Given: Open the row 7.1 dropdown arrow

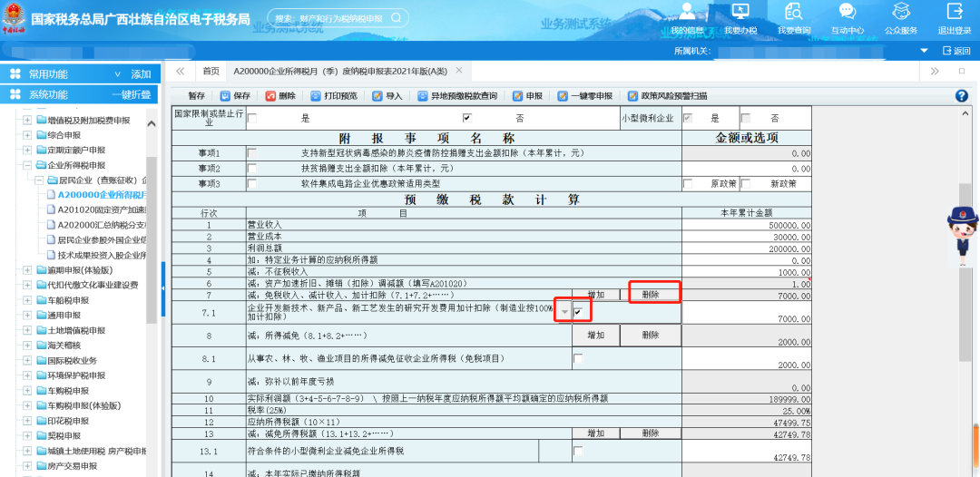Looking at the screenshot, I should [564, 312].
